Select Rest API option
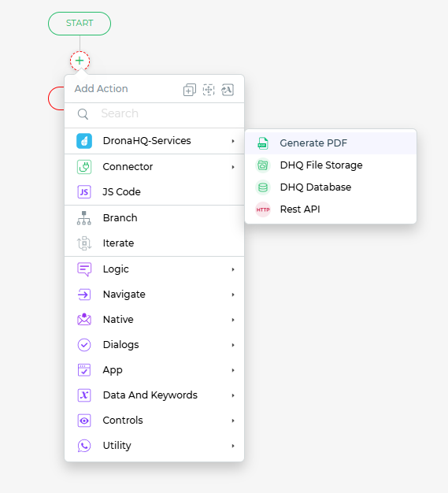Viewport: 448px width, 493px height. tap(331, 209)
